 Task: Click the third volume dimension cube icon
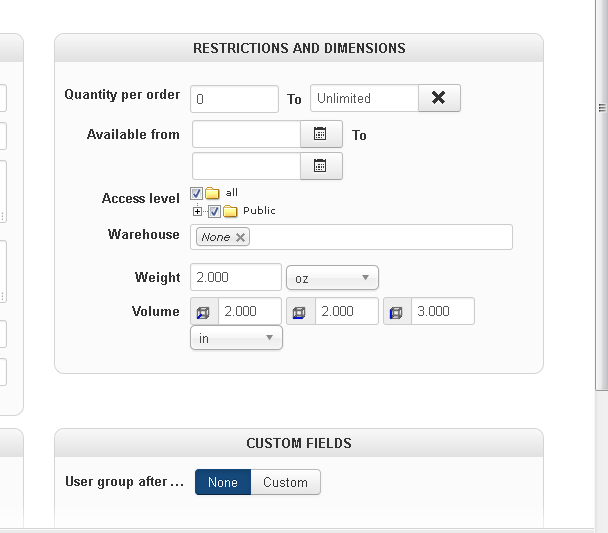point(396,312)
